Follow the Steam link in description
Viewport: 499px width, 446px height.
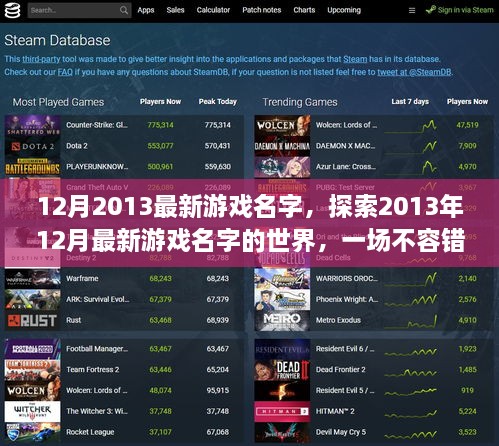pos(355,59)
